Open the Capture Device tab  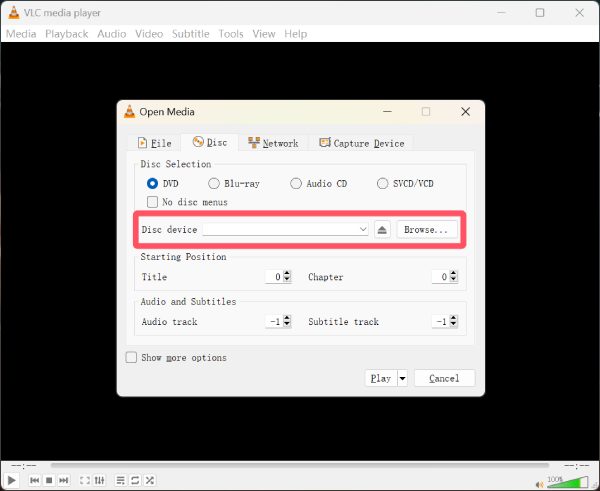(362, 143)
